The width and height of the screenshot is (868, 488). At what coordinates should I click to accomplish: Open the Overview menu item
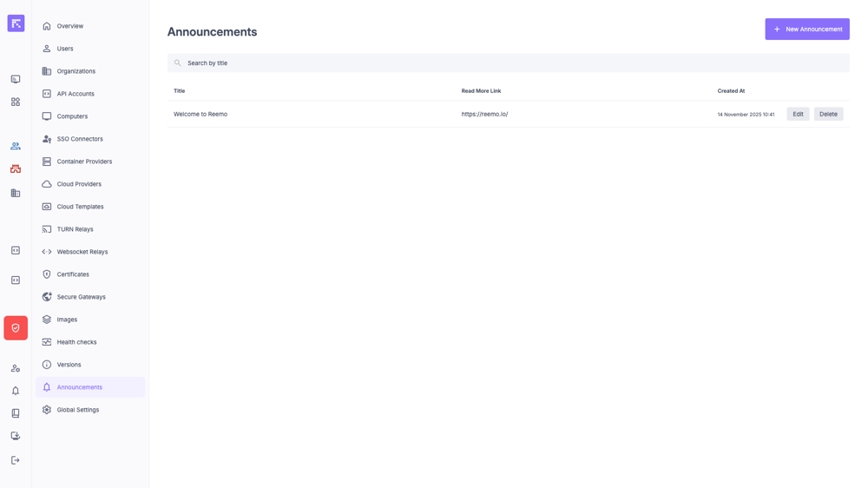click(x=70, y=26)
